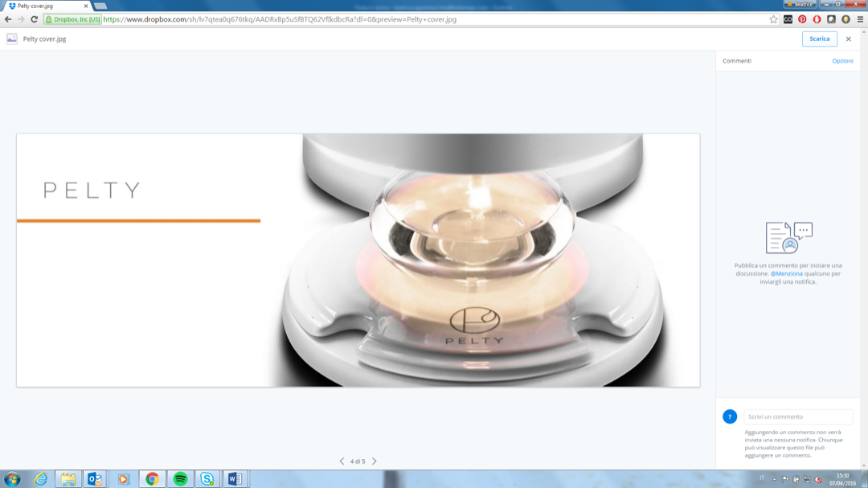The height and width of the screenshot is (488, 868).
Task: Open the black infinity-symbol extension
Action: coord(788,19)
